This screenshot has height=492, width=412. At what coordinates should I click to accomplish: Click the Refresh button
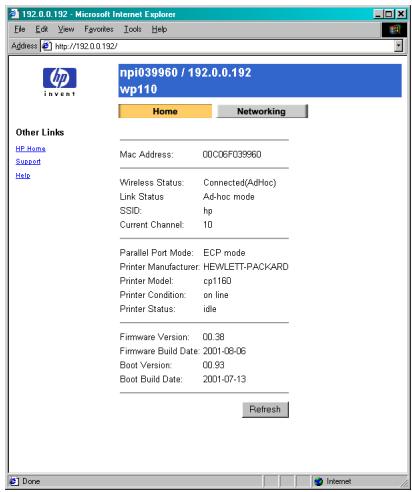(x=265, y=409)
